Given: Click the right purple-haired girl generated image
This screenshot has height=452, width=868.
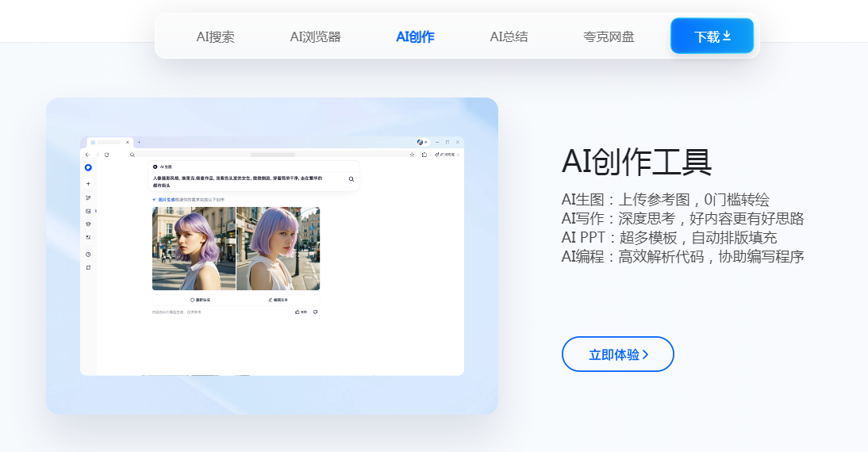Looking at the screenshot, I should coord(278,248).
